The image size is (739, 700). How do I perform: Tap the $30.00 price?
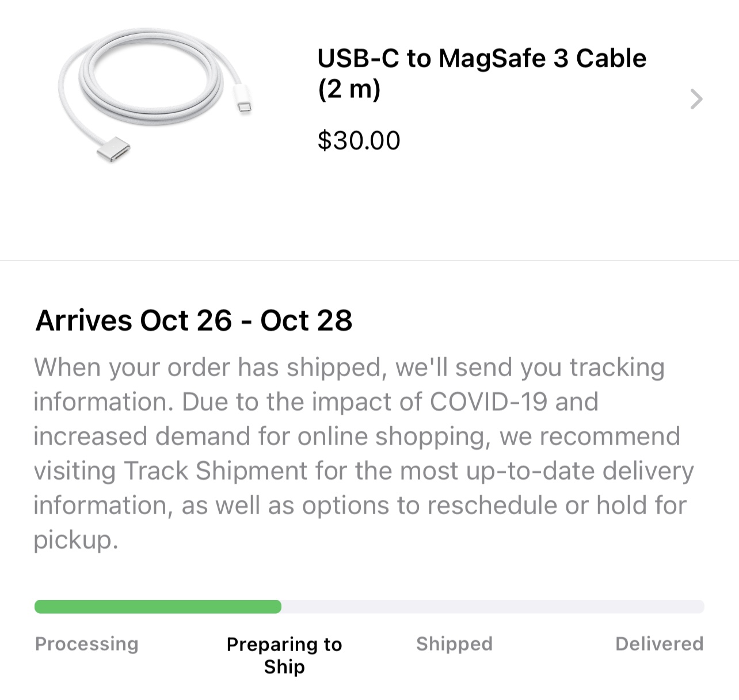click(359, 140)
